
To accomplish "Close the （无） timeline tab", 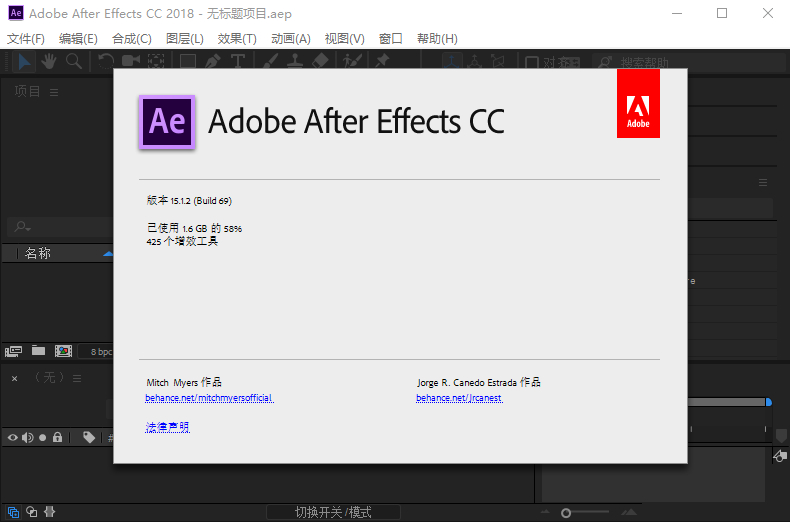I will (15, 378).
